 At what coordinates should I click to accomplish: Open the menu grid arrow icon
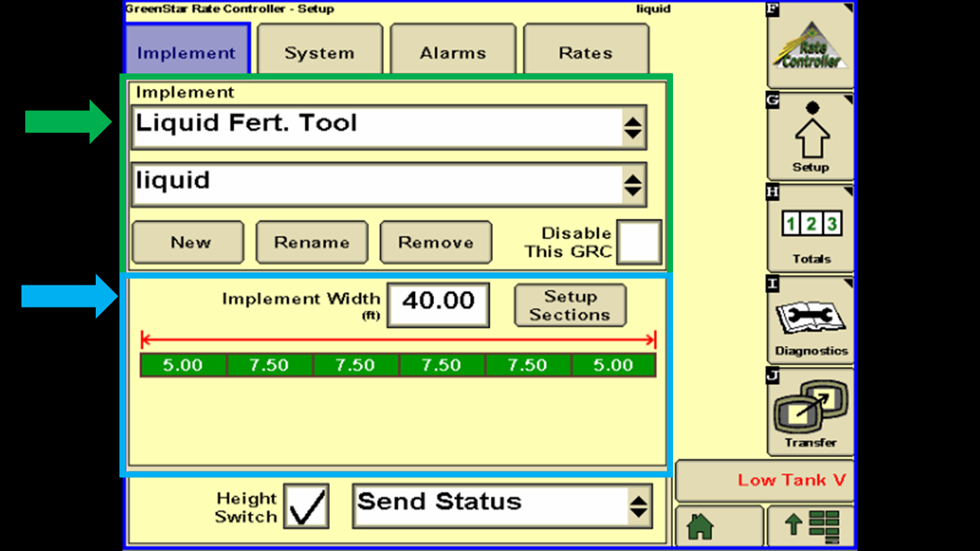click(811, 526)
